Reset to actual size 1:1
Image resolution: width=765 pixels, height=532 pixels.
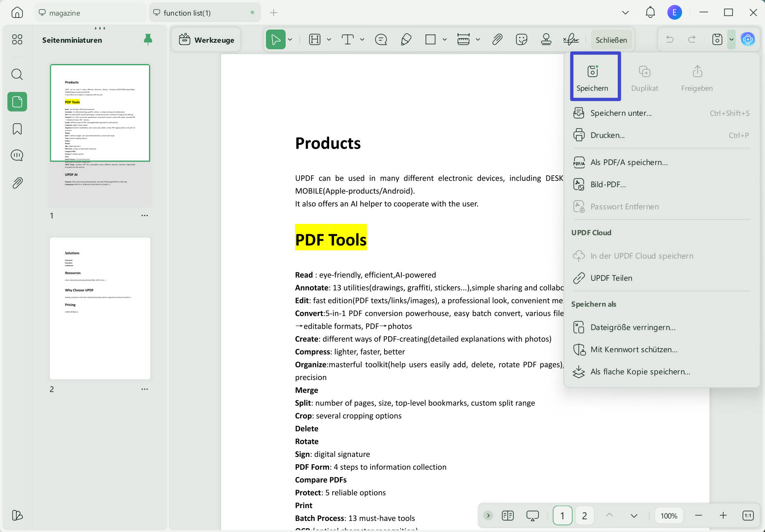(748, 516)
